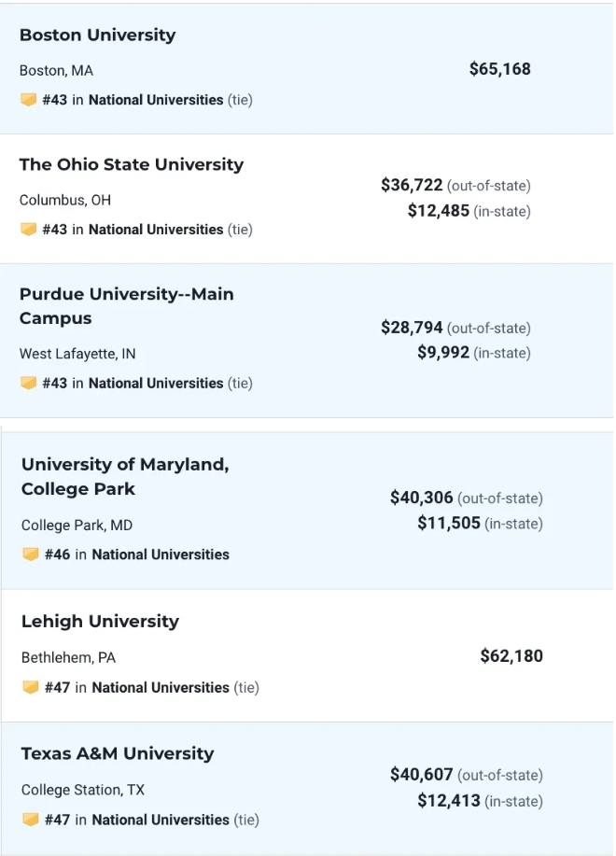Click National Universities link under Lehigh University
Viewport: 616px width, 856px height.
coord(161,688)
